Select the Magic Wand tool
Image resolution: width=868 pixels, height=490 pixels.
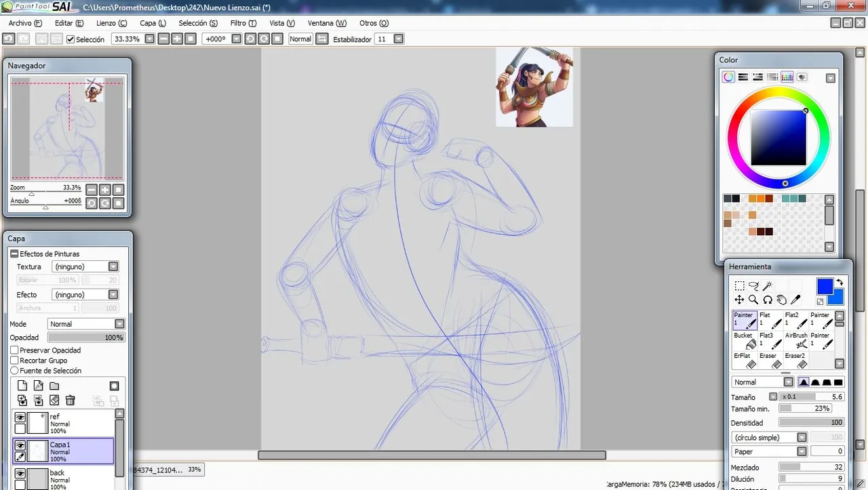(767, 286)
